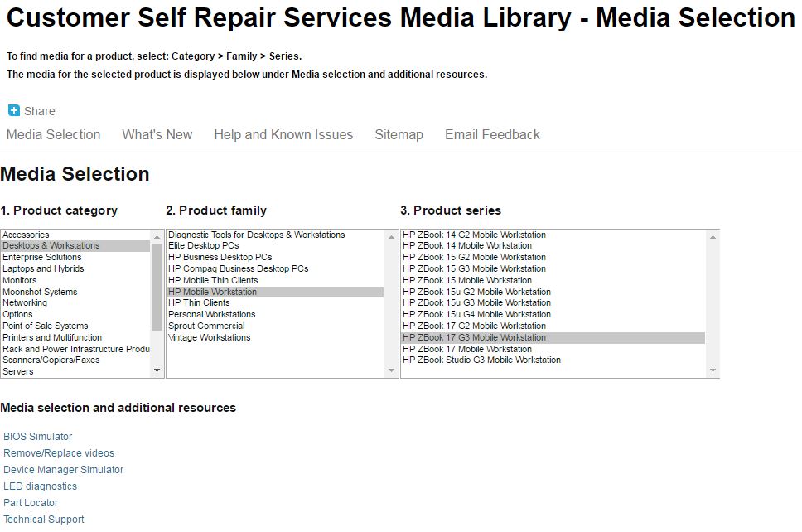The height and width of the screenshot is (532, 802).
Task: Select Scanners/Copiers/Faxes category
Action: [75, 360]
